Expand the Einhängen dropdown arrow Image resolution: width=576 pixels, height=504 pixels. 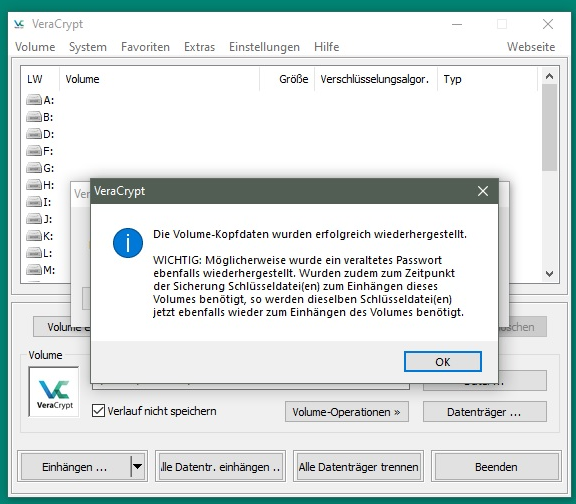pyautogui.click(x=137, y=467)
